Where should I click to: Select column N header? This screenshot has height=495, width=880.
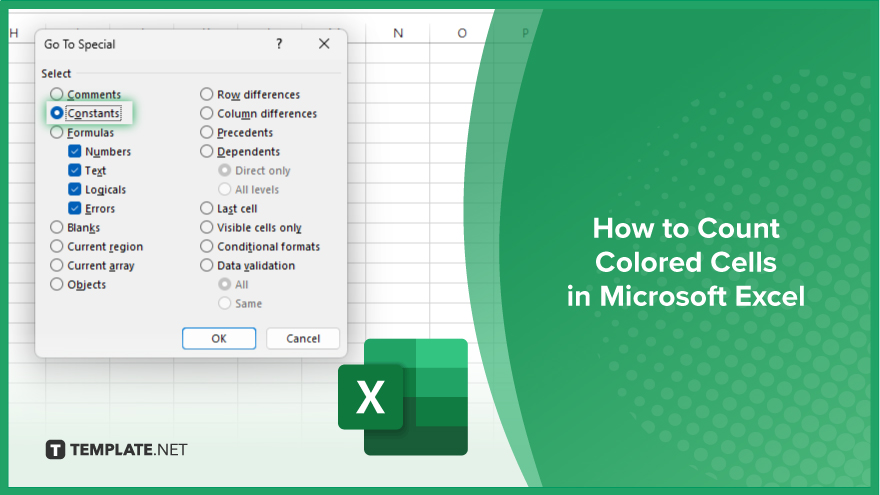pos(398,33)
